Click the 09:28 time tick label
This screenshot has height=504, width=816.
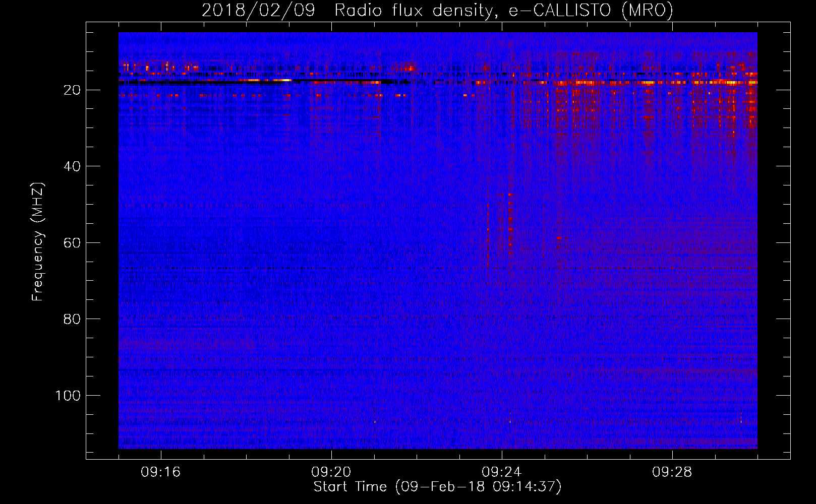[x=672, y=472]
